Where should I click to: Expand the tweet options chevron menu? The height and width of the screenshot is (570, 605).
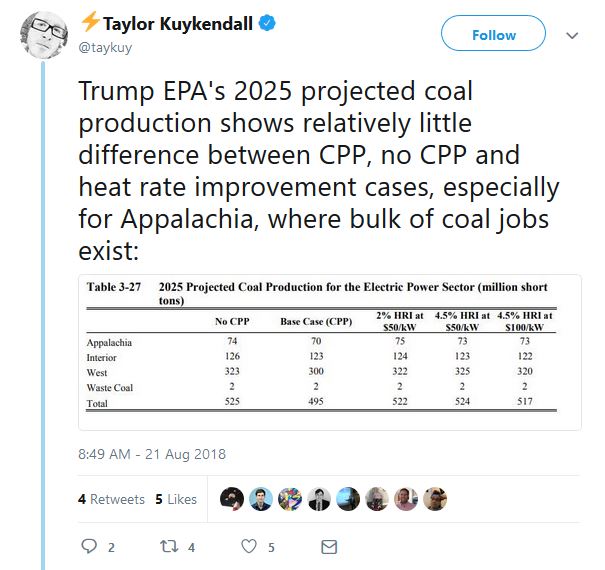click(572, 35)
